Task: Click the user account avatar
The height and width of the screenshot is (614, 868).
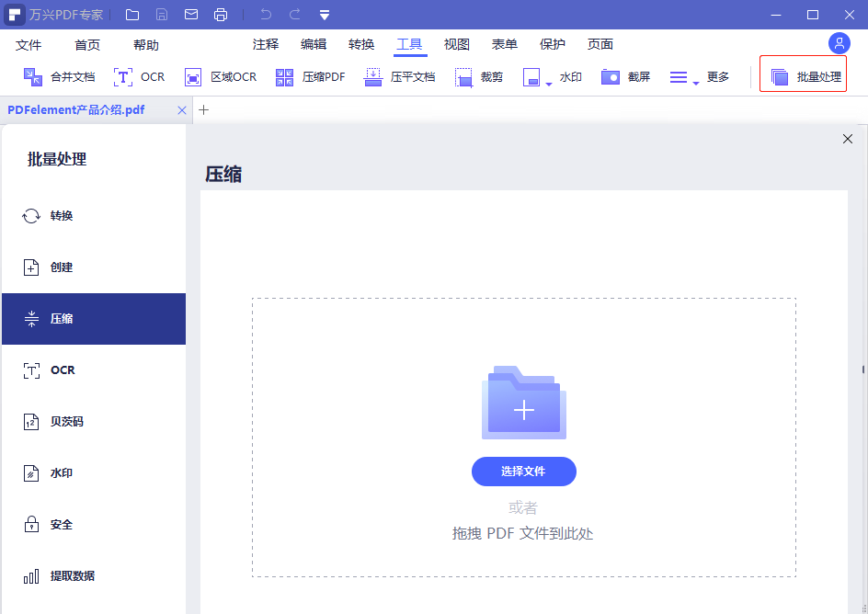Action: pos(839,43)
